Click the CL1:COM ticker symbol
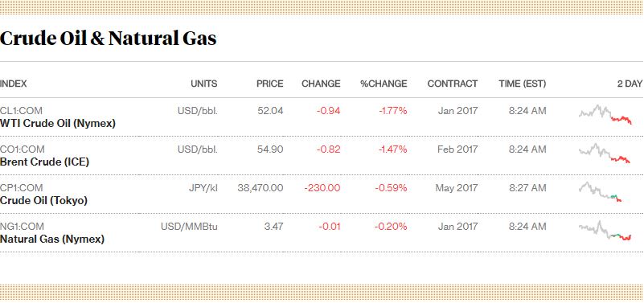Image resolution: width=644 pixels, height=303 pixels. click(x=21, y=111)
